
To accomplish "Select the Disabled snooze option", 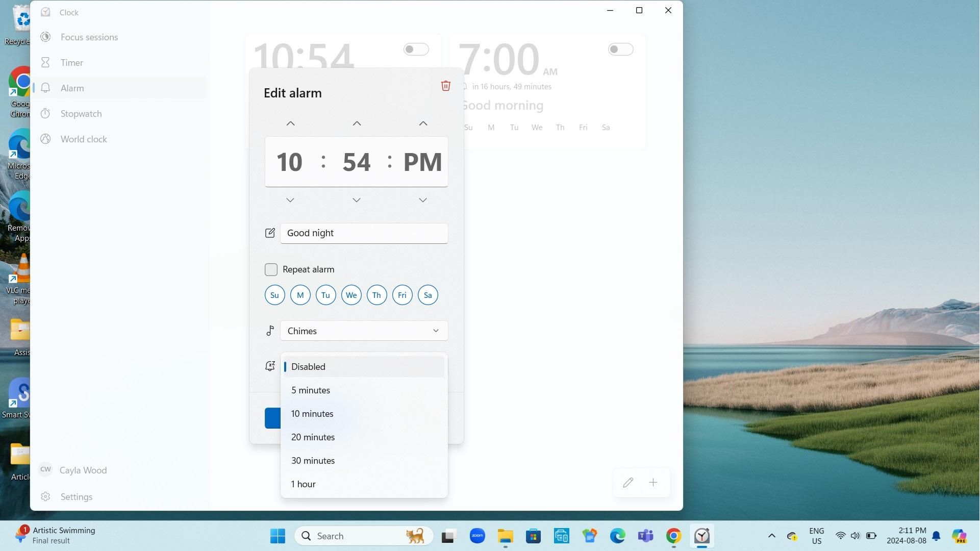I will click(x=308, y=367).
